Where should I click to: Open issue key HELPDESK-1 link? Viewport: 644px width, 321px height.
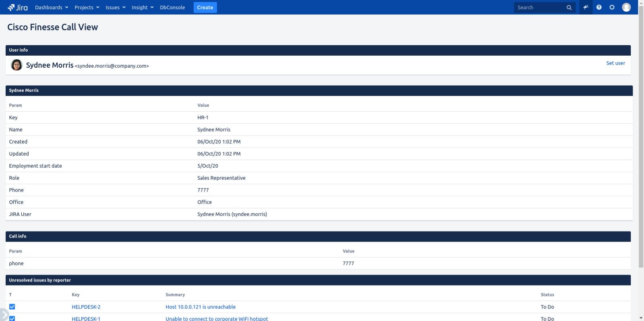(86, 319)
